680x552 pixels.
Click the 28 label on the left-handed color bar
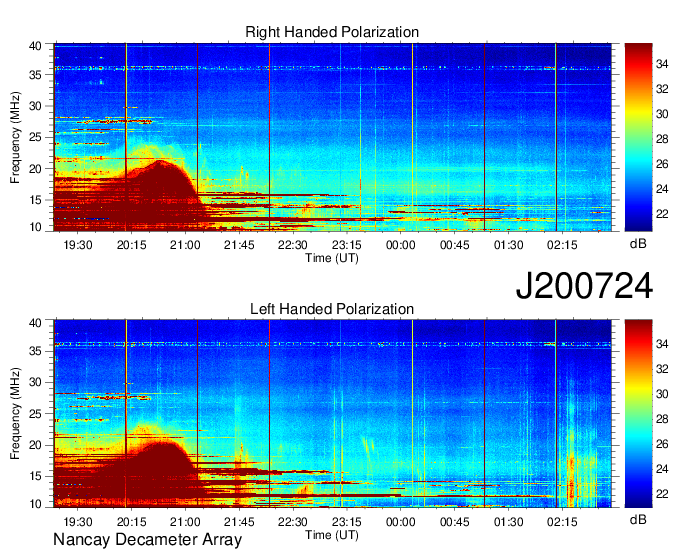pos(662,419)
